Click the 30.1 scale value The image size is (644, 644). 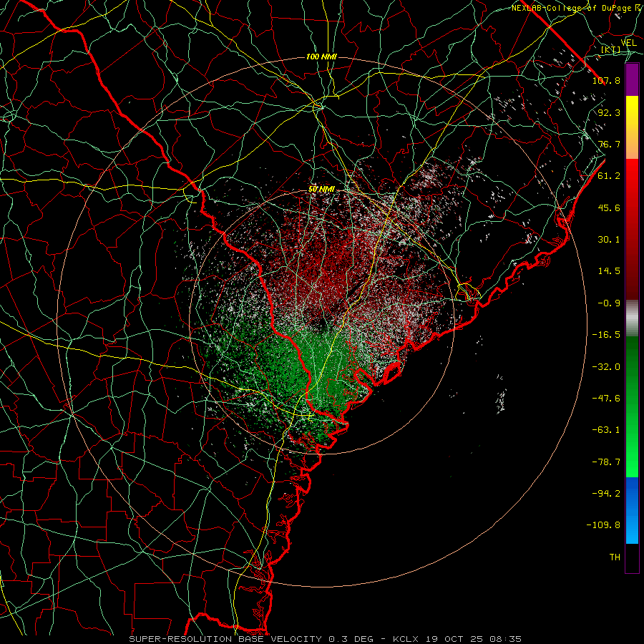(x=609, y=240)
